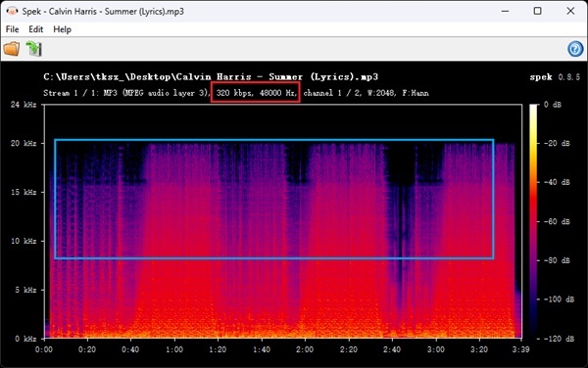Open the Help menu
The width and height of the screenshot is (588, 368).
point(62,29)
